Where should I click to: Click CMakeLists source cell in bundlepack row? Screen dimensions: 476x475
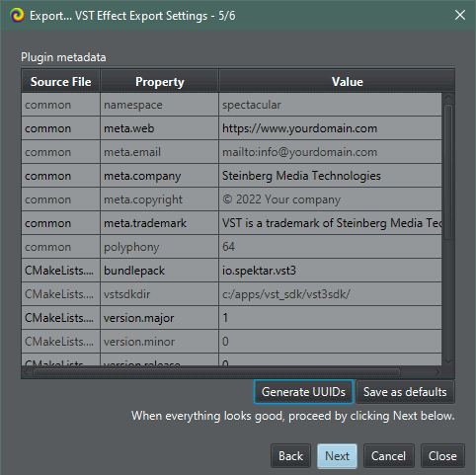click(61, 271)
